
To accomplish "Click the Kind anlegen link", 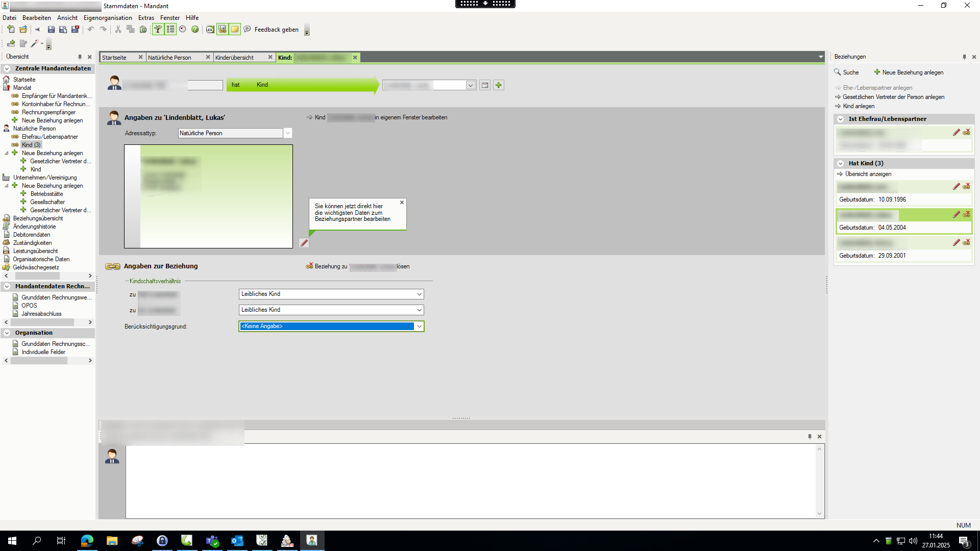I will [859, 106].
